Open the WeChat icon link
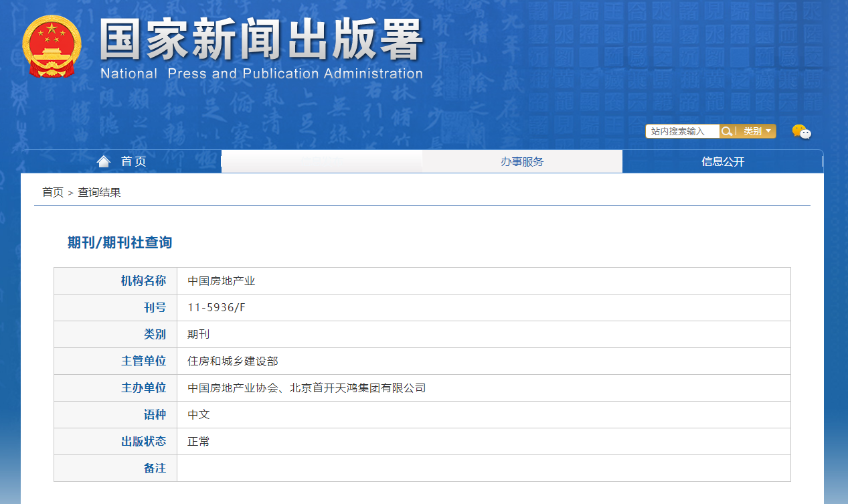848x504 pixels. click(x=801, y=132)
